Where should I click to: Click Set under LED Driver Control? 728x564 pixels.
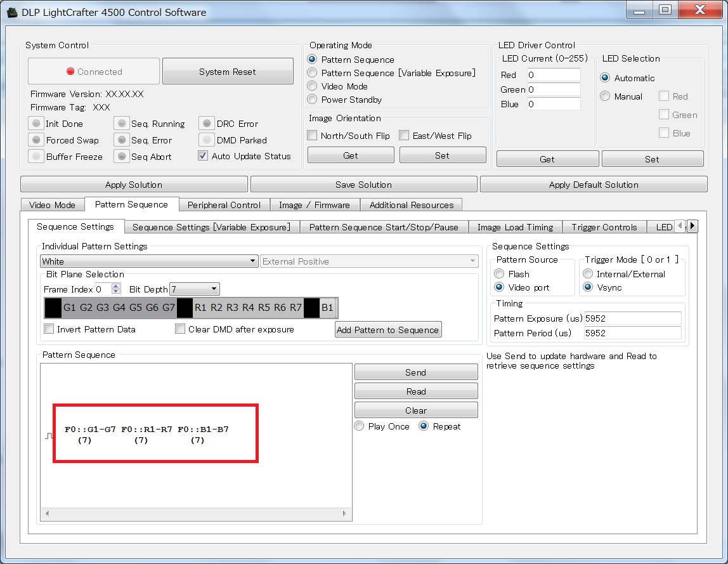[x=653, y=159]
